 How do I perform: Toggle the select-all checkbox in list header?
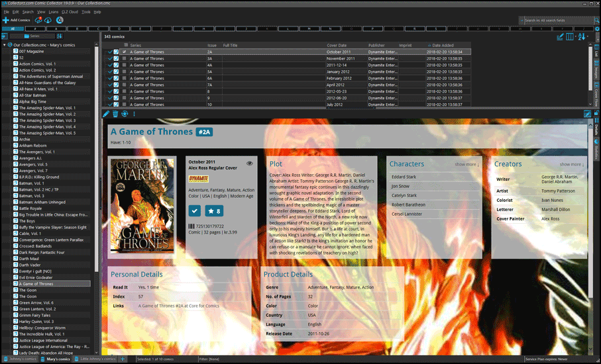(126, 45)
